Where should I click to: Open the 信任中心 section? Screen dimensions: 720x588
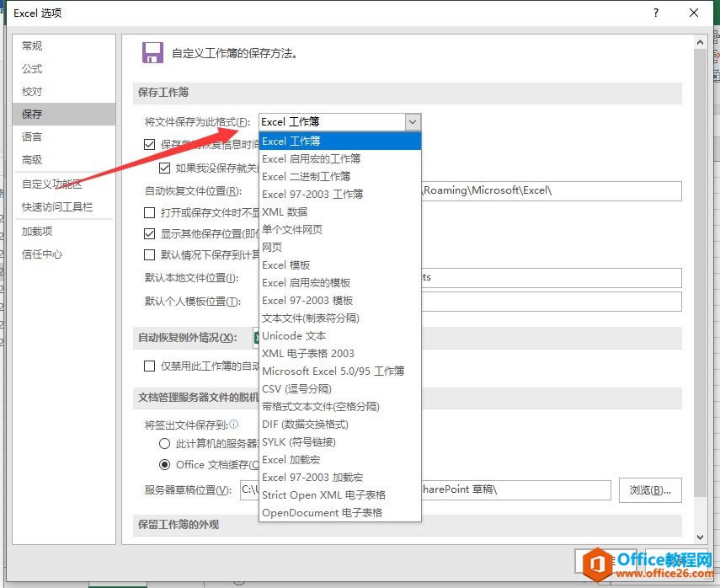coord(40,254)
